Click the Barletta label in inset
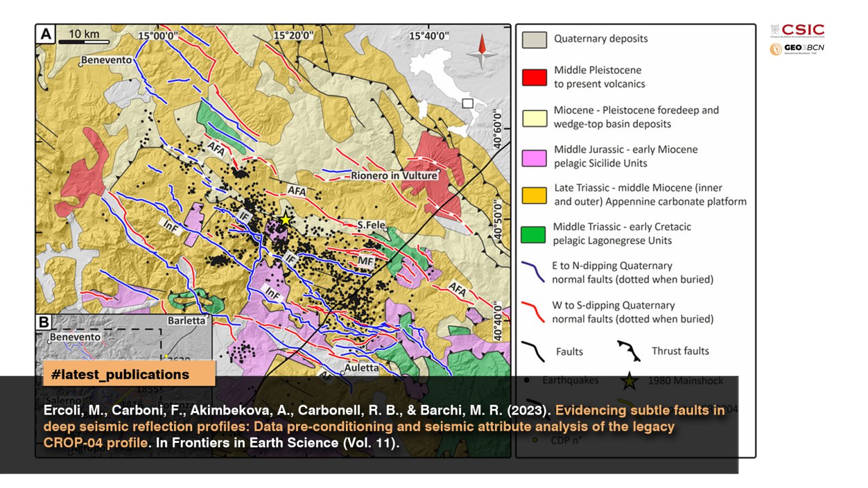This screenshot has width=868, height=488. [186, 321]
